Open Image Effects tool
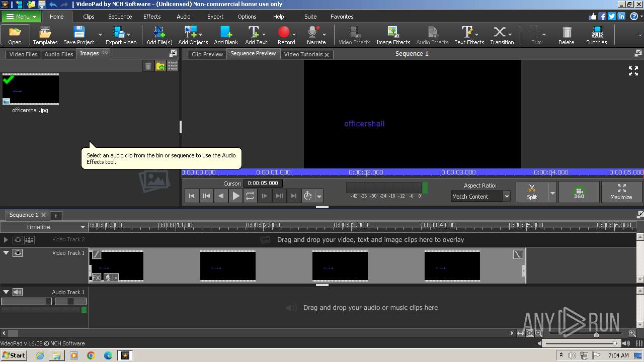The image size is (644, 362). pos(393,35)
